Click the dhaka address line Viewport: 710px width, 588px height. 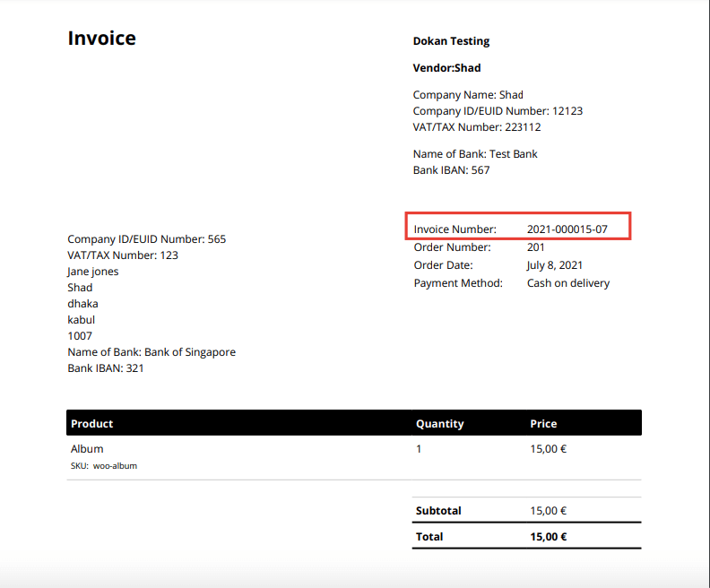pyautogui.click(x=82, y=304)
